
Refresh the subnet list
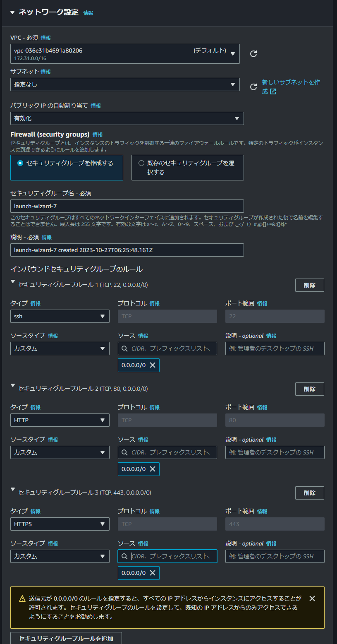[x=253, y=87]
